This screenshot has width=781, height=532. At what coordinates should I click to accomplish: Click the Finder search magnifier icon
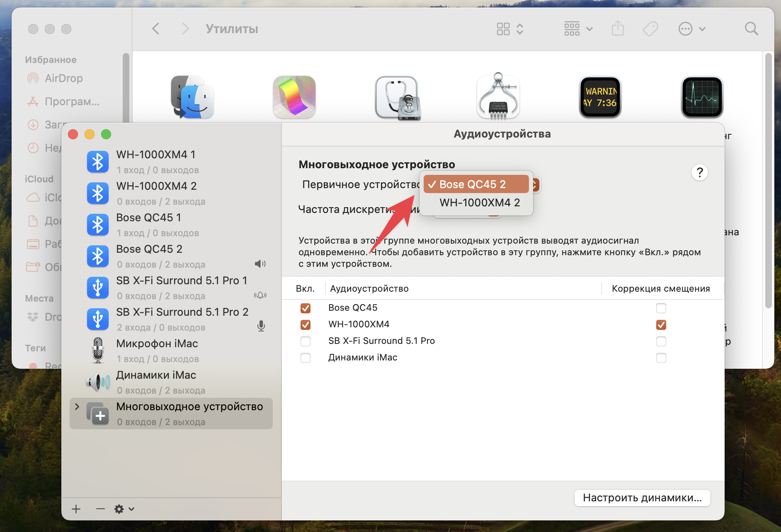point(751,29)
